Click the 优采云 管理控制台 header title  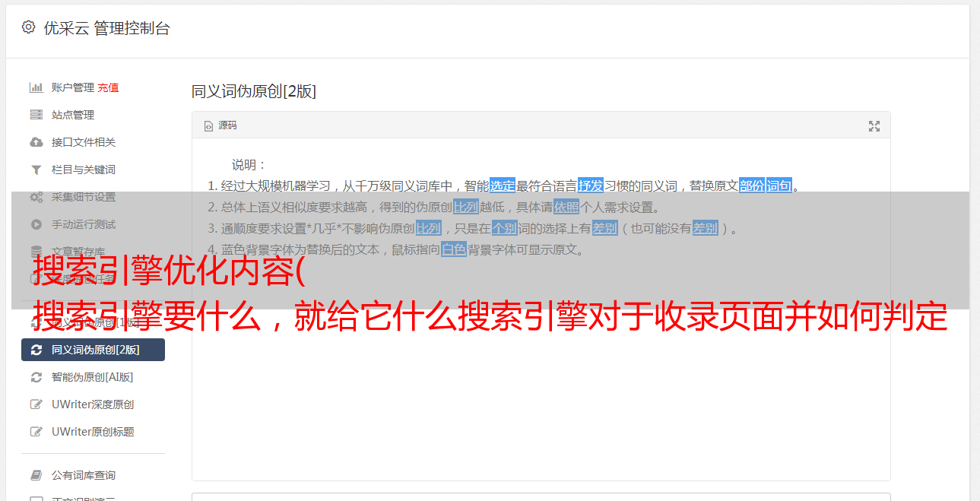(x=106, y=28)
